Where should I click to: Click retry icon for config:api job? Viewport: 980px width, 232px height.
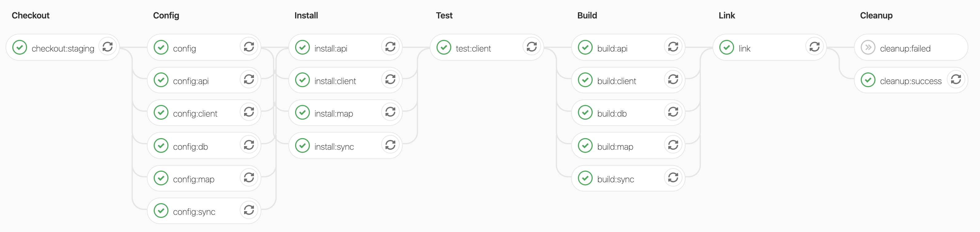point(249,79)
